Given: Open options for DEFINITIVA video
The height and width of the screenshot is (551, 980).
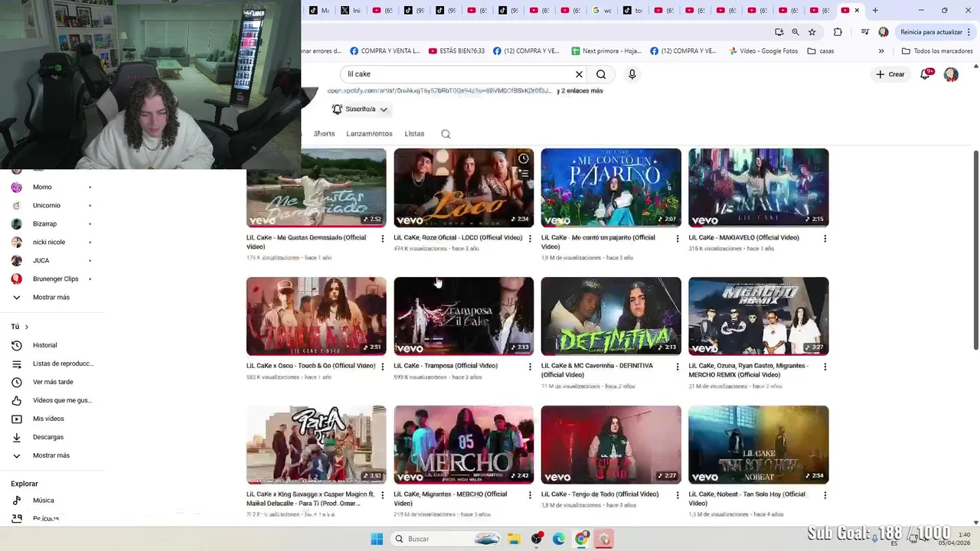Looking at the screenshot, I should point(678,367).
